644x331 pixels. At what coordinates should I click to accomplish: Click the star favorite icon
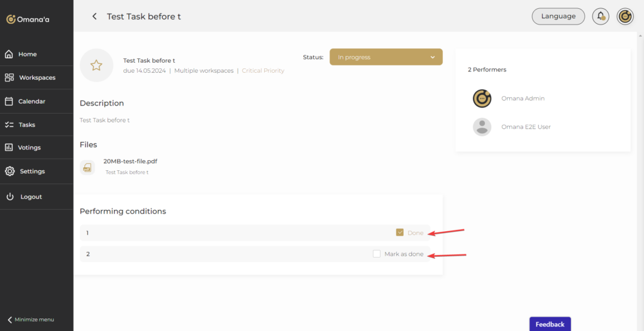(96, 65)
